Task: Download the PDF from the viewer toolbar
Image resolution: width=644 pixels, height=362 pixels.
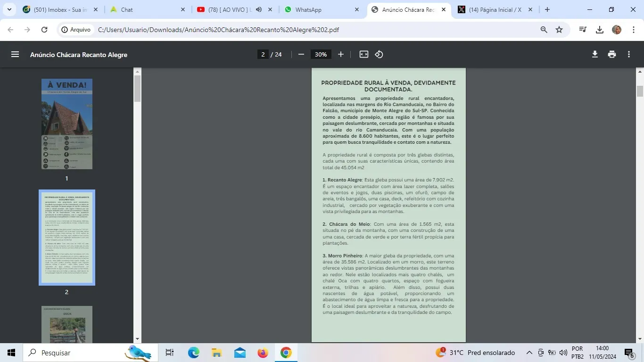Action: [595, 54]
